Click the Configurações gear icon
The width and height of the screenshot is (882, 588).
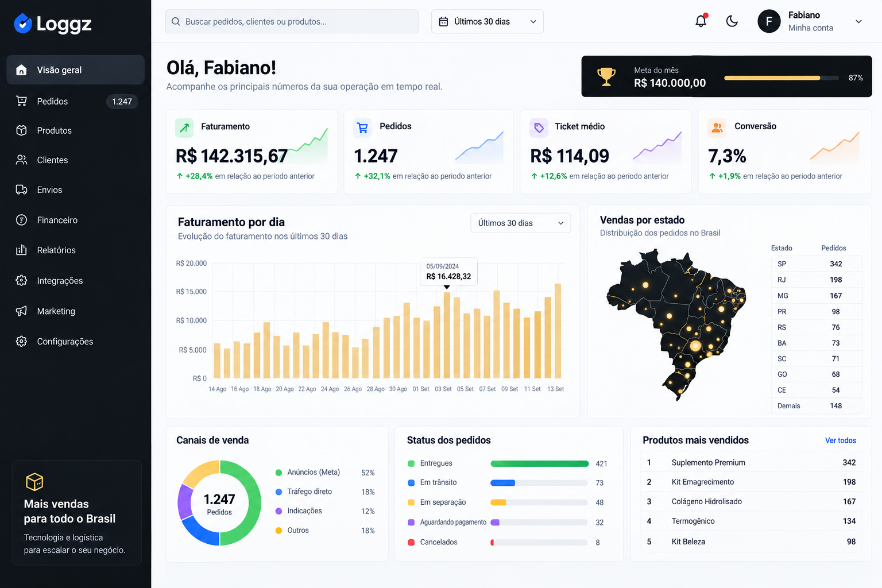tap(21, 341)
